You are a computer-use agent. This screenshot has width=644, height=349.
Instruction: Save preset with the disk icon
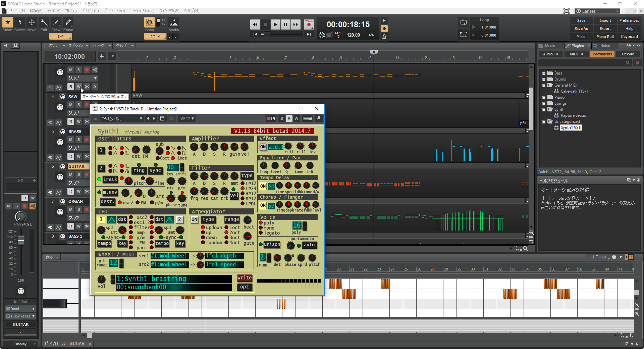162,118
